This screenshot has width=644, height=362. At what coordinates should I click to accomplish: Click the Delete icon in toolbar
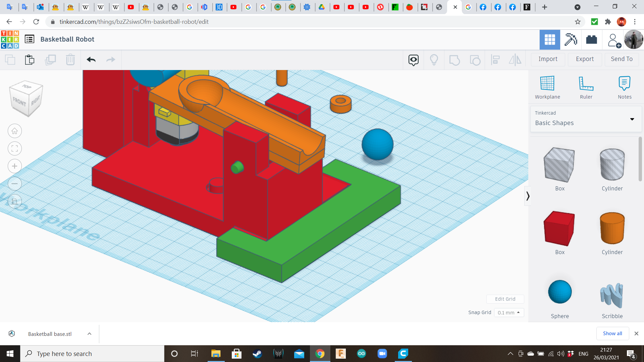(70, 60)
